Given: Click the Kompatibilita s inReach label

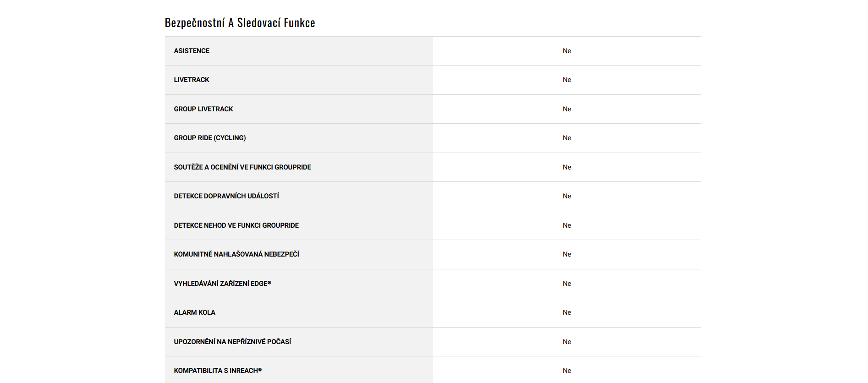Looking at the screenshot, I should [218, 371].
